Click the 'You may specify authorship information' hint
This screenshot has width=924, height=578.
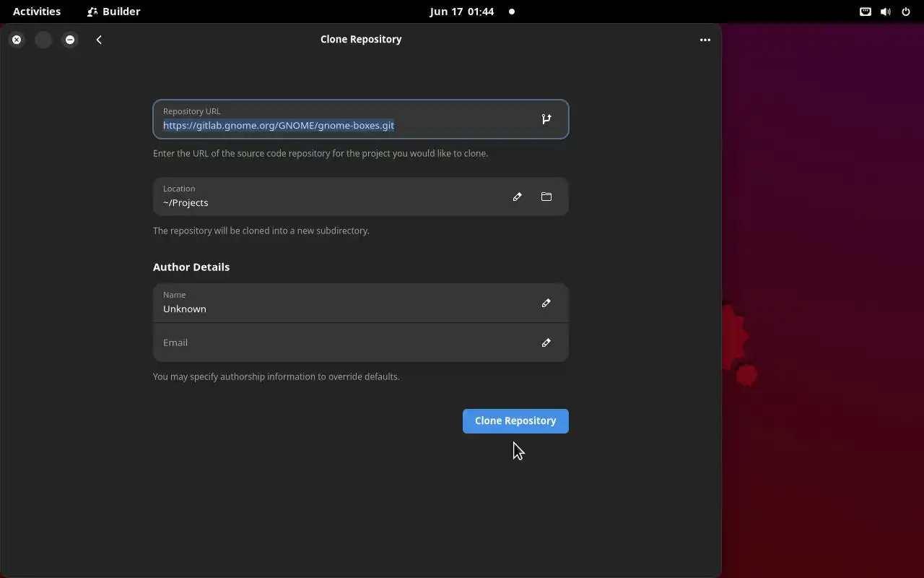(276, 376)
